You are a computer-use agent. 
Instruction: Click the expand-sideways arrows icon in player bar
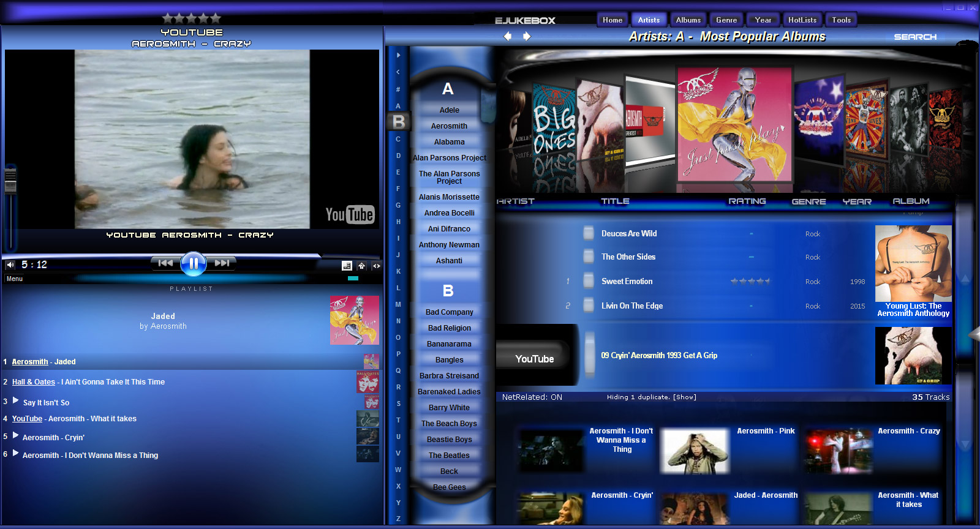[376, 266]
